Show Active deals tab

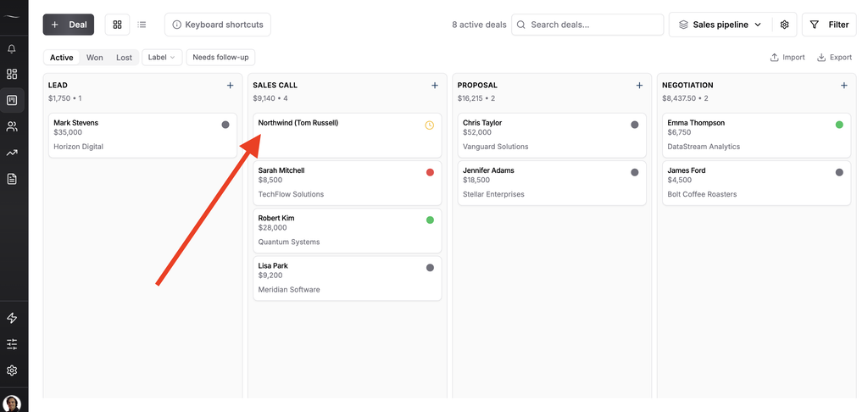coord(61,58)
